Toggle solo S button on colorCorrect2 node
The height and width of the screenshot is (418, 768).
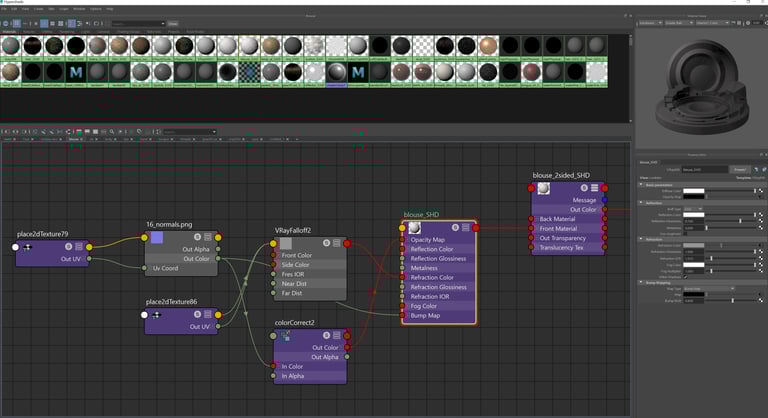tap(326, 335)
